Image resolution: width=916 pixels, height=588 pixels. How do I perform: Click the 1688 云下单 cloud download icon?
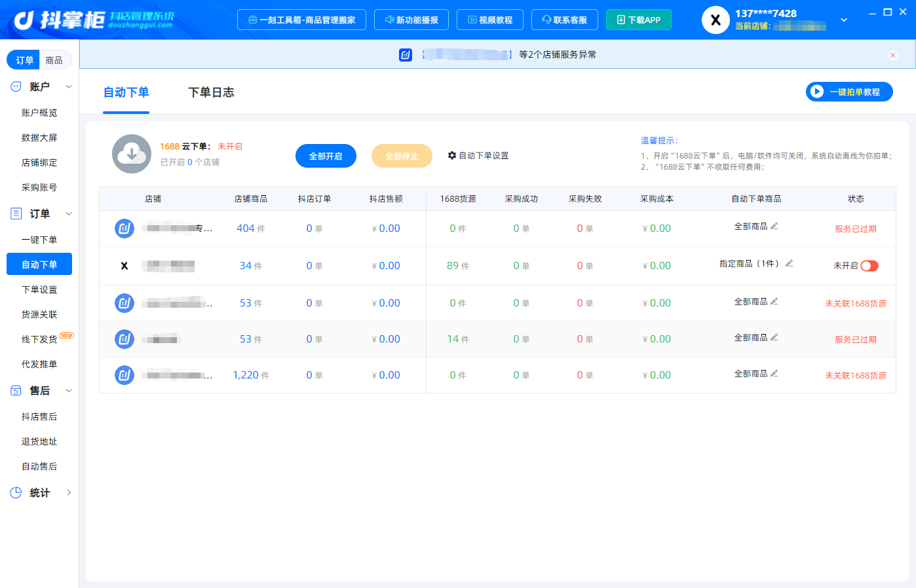tap(132, 154)
